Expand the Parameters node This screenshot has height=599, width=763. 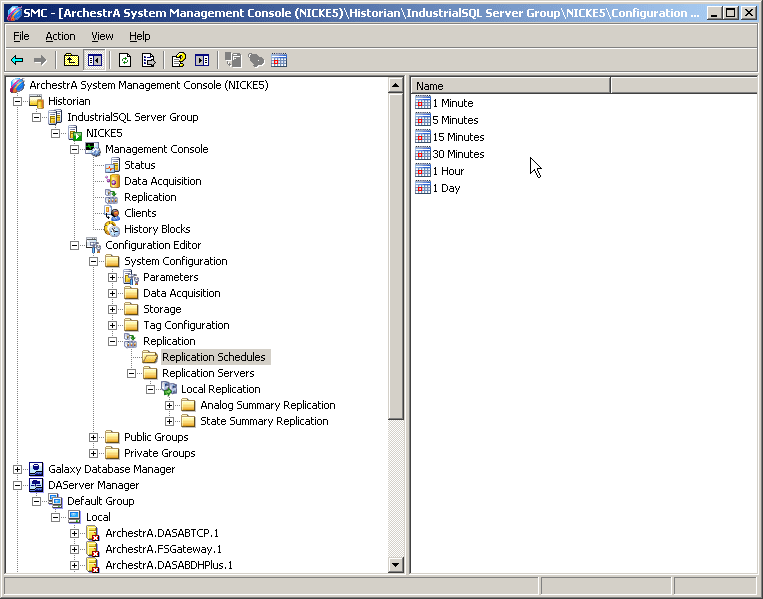(x=112, y=277)
